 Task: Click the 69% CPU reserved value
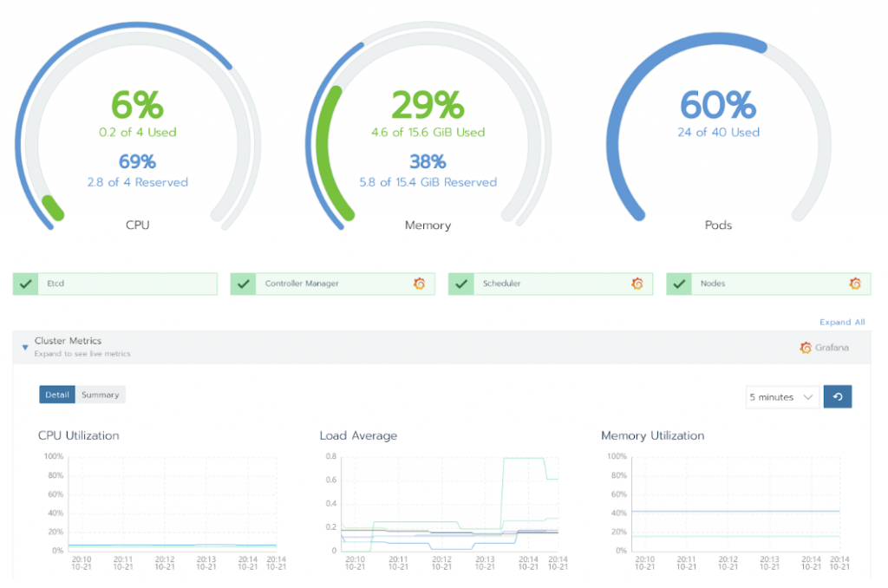click(137, 161)
